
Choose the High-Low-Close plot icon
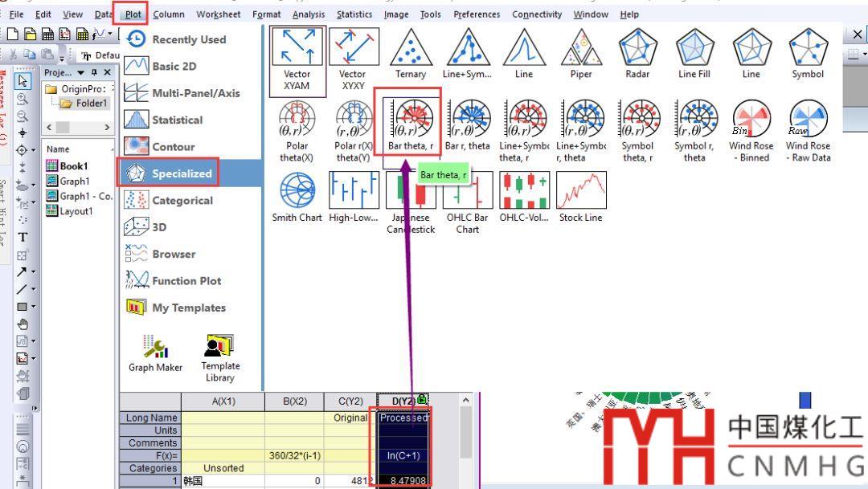point(353,197)
